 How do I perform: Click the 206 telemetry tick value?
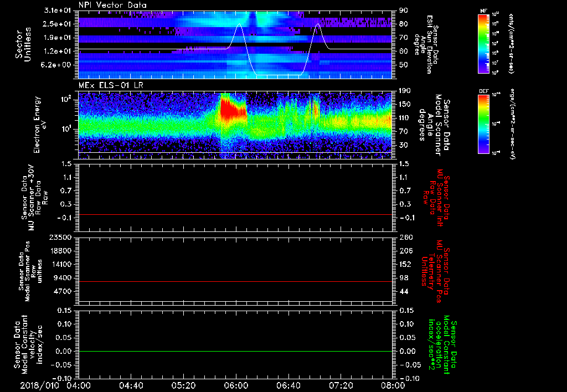pos(406,251)
